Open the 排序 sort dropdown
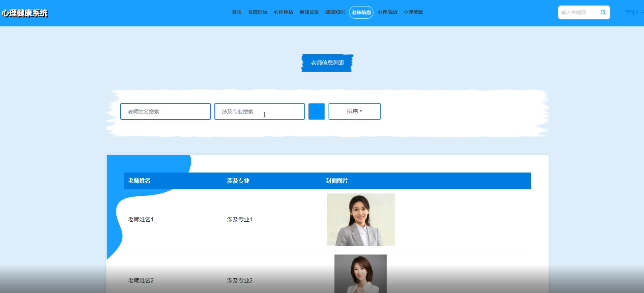The image size is (644, 293). coord(354,112)
